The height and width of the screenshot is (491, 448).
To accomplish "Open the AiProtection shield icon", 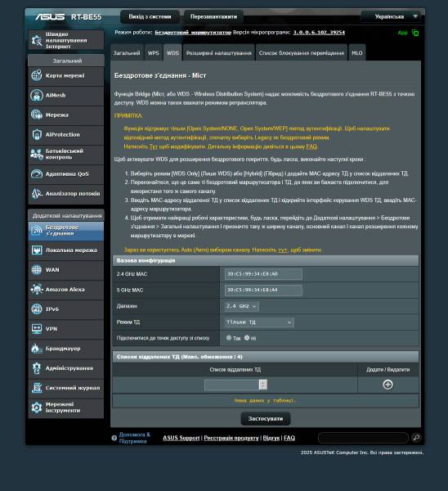I will click(37, 135).
